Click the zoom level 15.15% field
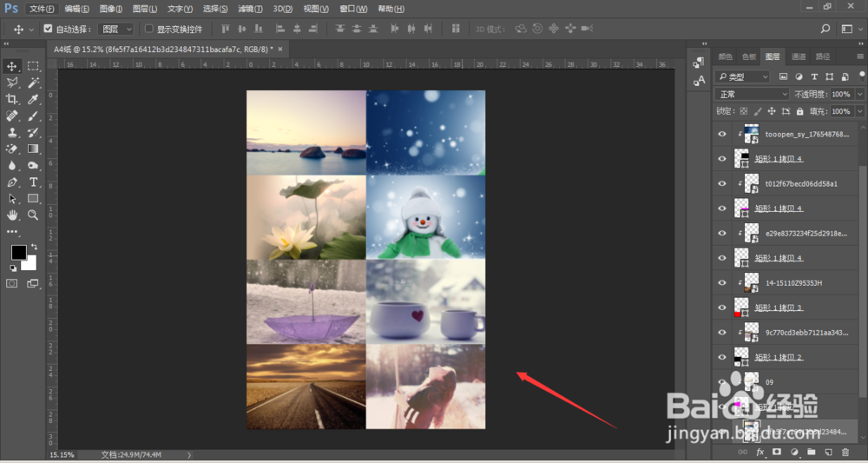 coord(62,454)
